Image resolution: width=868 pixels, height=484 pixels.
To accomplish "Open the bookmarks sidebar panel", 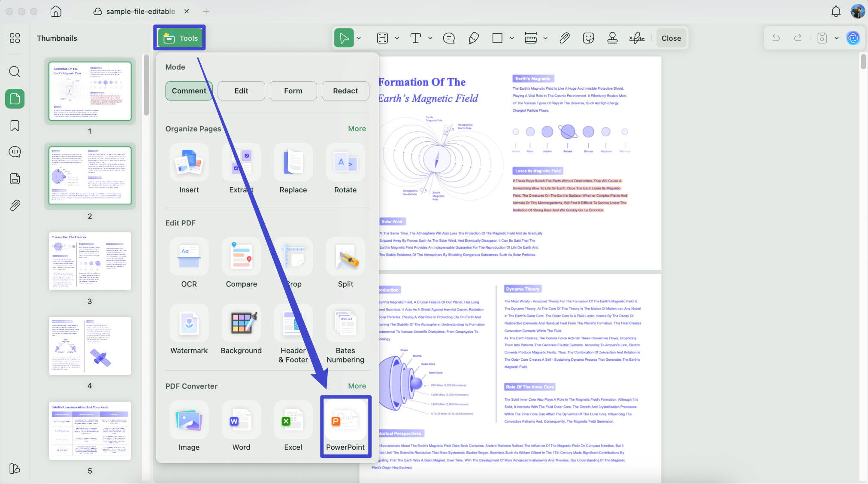I will [15, 125].
